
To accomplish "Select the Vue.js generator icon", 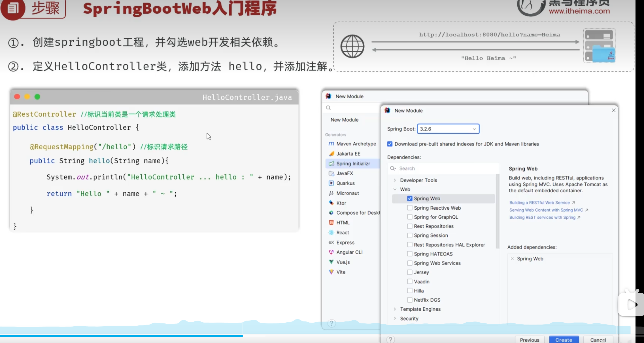I will tap(331, 262).
